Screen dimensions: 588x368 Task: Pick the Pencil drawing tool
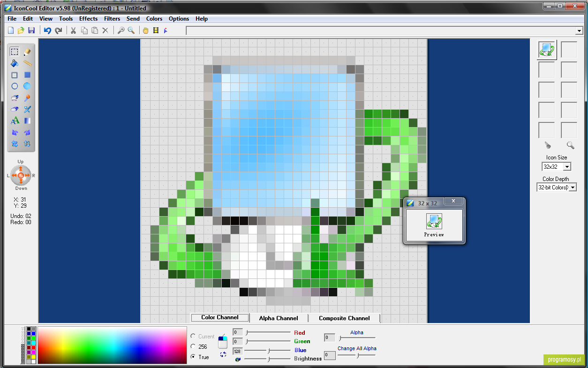pyautogui.click(x=27, y=52)
